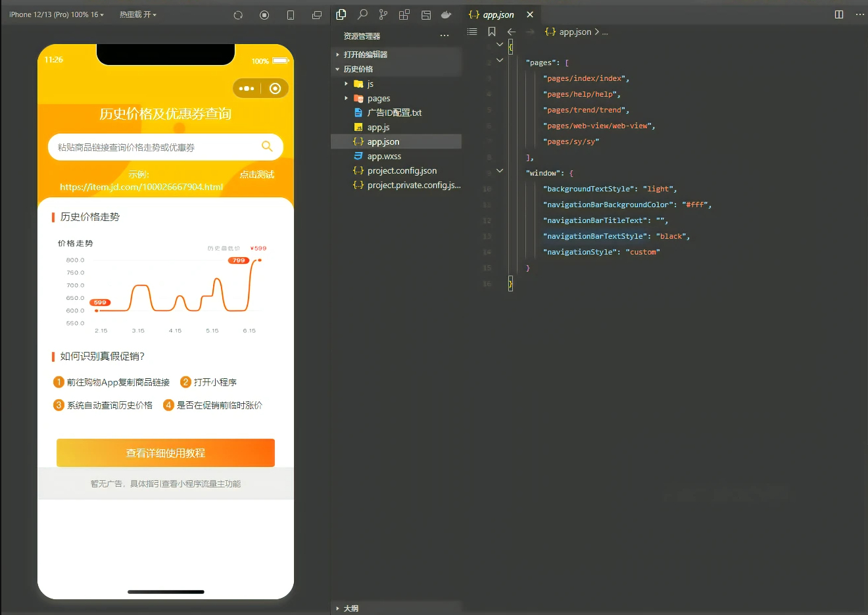Click the orange tutorial button in simulator

click(x=166, y=453)
